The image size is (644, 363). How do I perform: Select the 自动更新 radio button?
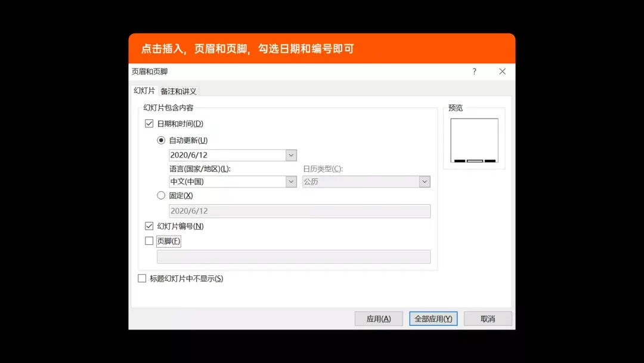pyautogui.click(x=161, y=140)
